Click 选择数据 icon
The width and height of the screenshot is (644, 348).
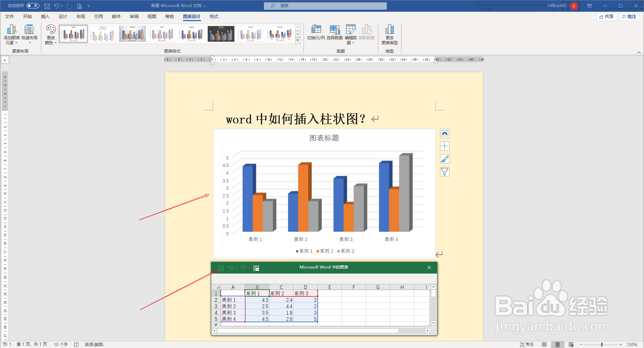334,32
